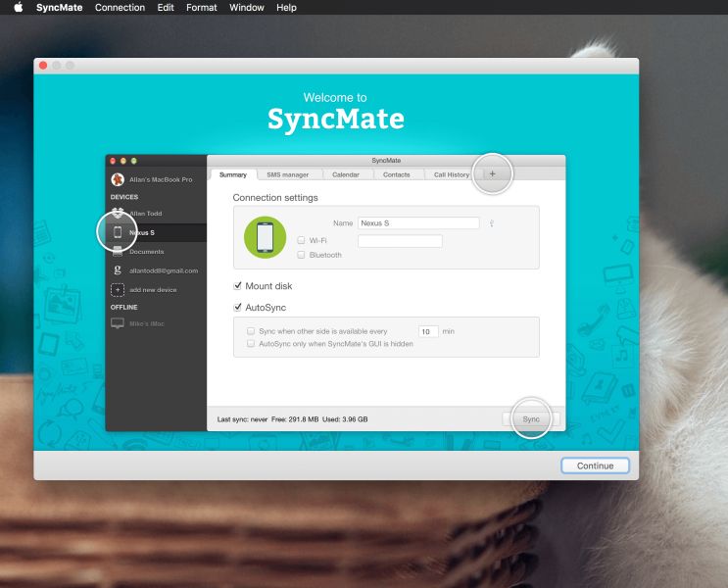The height and width of the screenshot is (588, 728).
Task: Click the green phone device icon
Action: pyautogui.click(x=266, y=237)
